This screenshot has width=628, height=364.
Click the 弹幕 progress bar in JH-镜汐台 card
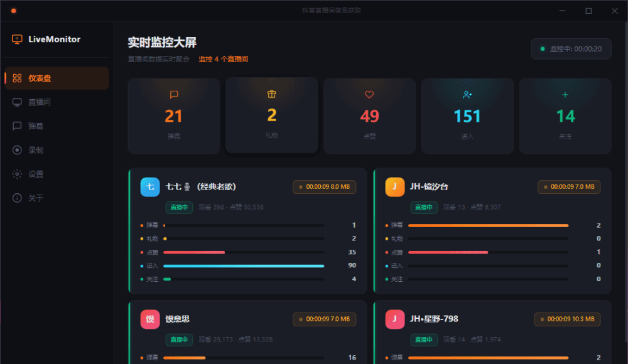click(x=488, y=225)
